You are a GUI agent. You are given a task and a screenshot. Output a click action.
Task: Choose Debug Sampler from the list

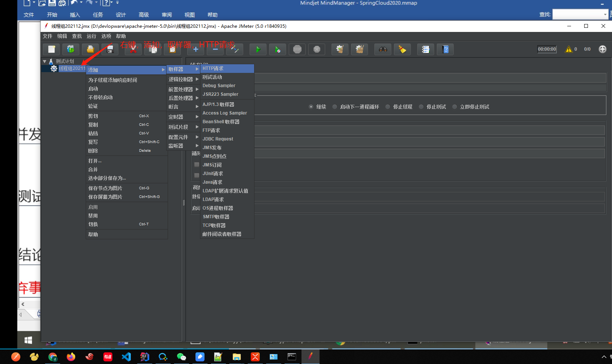227,86
